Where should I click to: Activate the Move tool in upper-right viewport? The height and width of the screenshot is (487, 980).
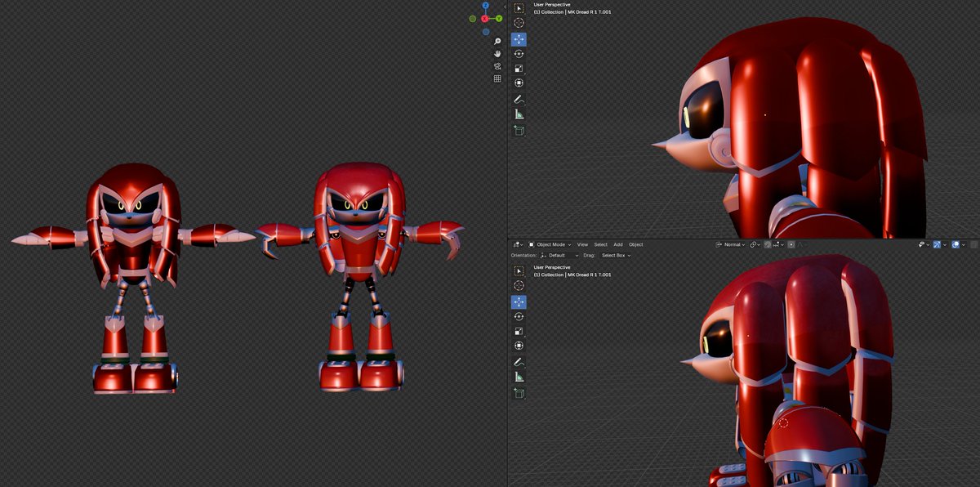519,39
